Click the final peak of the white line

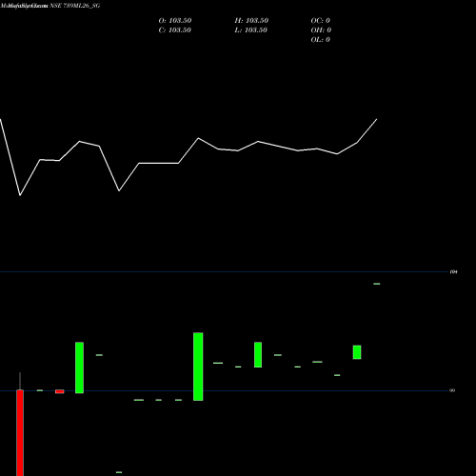pos(377,119)
